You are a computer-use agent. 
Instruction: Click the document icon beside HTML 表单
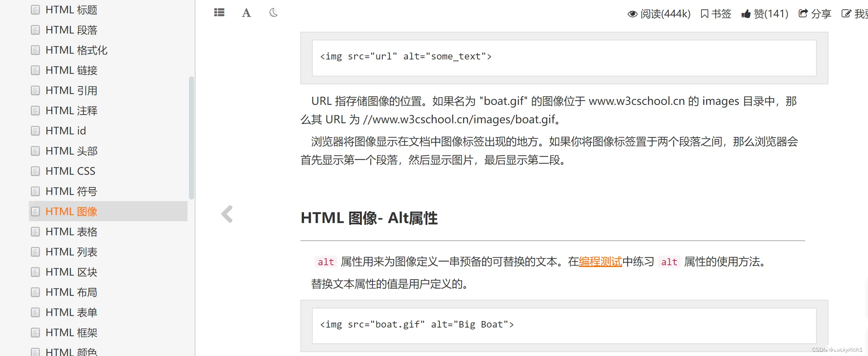point(35,312)
